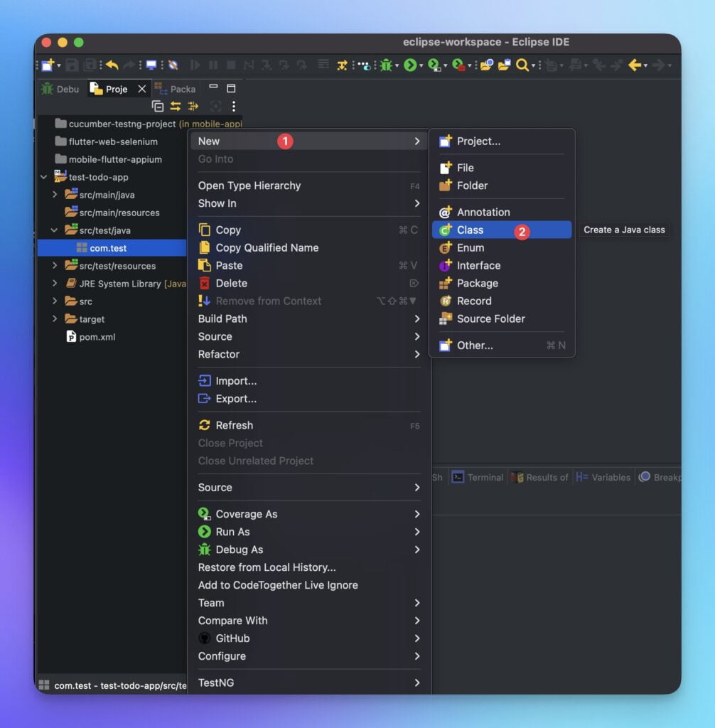Toggle Link with Editor in explorer
This screenshot has height=728, width=715.
tap(176, 107)
